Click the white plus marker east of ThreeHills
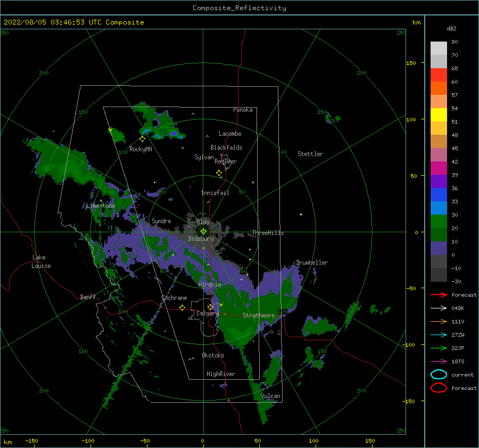479x448 pixels. click(301, 214)
